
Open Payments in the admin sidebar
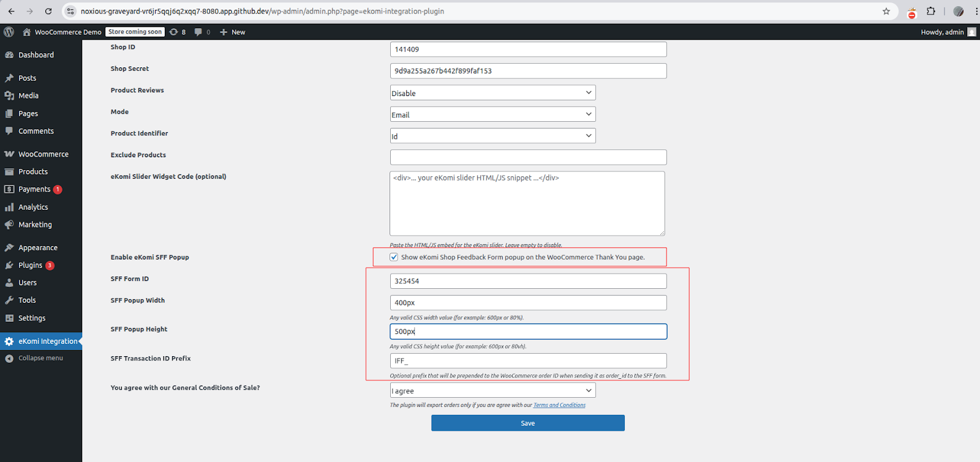point(34,189)
